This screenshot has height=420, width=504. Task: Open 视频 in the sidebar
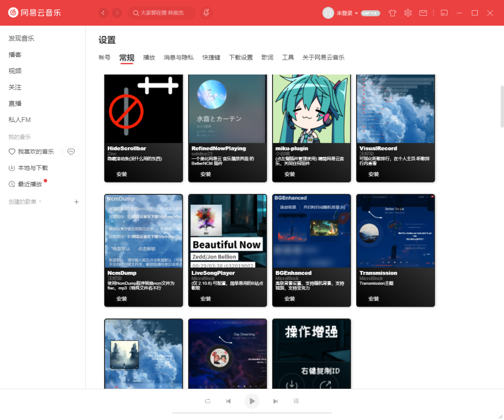click(x=15, y=71)
